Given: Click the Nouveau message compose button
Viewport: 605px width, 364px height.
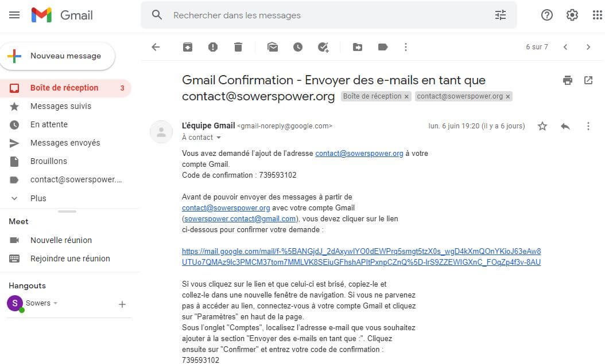Looking at the screenshot, I should [x=58, y=56].
